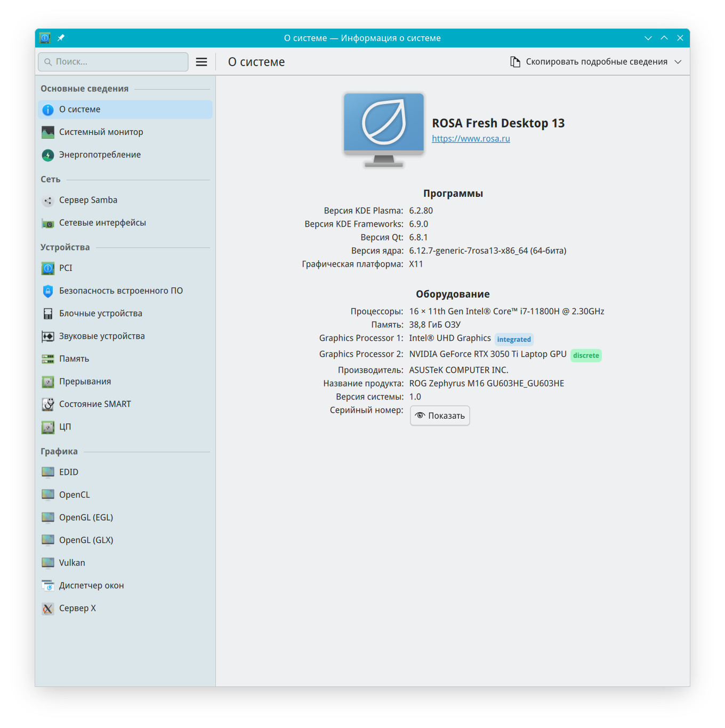Click the ЦП processor icon
This screenshot has width=725, height=728.
coord(48,427)
